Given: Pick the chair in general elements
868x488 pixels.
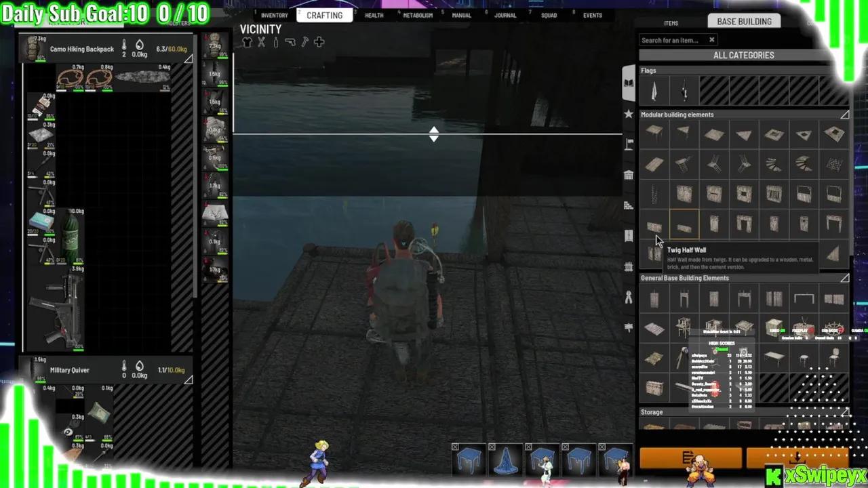Looking at the screenshot, I should coord(834,359).
